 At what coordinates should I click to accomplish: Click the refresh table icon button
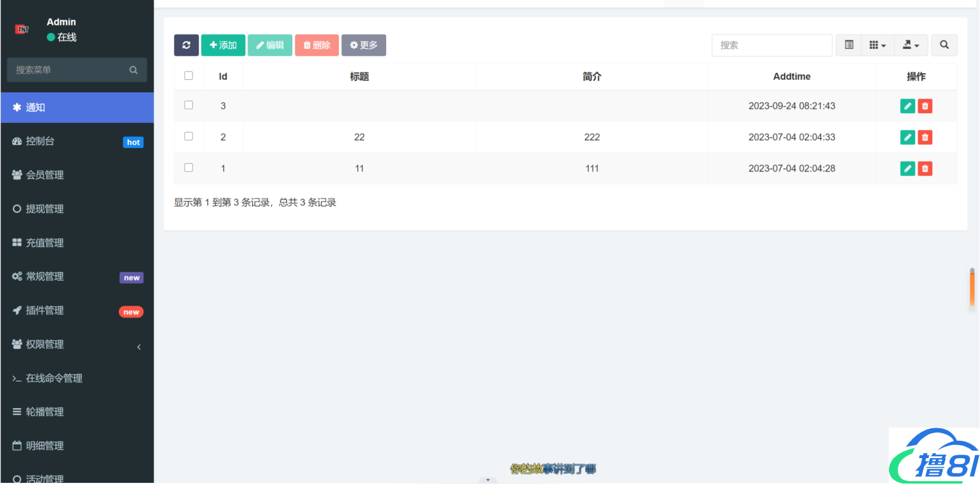(x=186, y=45)
